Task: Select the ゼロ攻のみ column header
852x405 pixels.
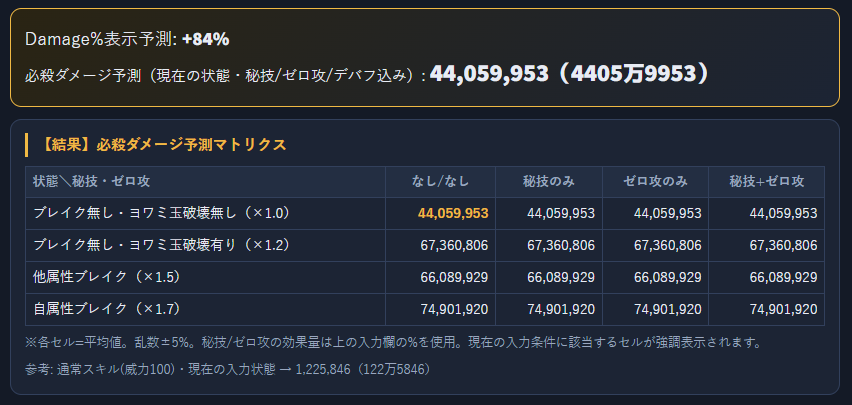Action: coord(655,182)
